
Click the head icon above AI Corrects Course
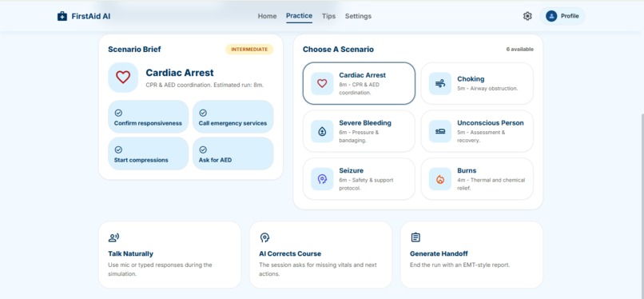(264, 237)
